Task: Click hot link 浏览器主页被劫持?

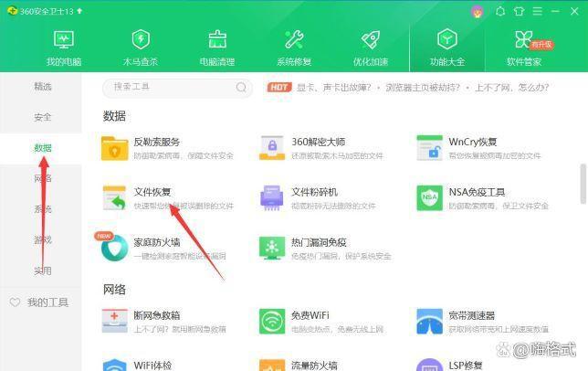Action: 422,88
